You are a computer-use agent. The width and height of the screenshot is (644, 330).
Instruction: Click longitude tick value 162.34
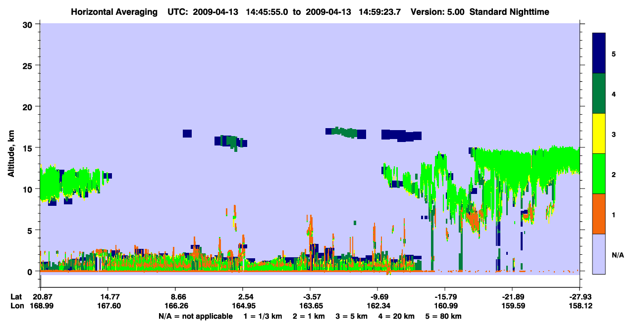pos(377,306)
